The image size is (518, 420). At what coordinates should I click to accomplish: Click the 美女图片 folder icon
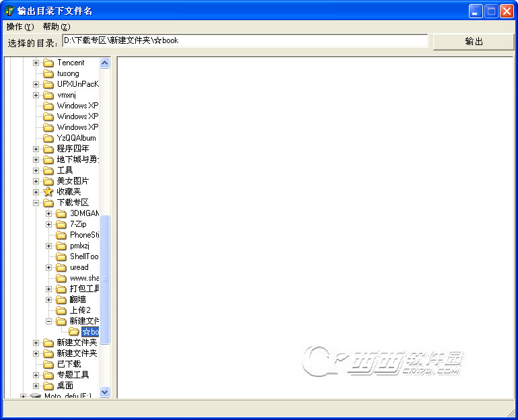pos(48,181)
